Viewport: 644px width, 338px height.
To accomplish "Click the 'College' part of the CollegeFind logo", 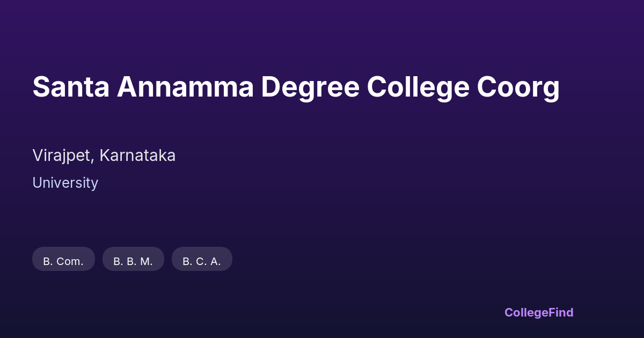I will [x=525, y=312].
